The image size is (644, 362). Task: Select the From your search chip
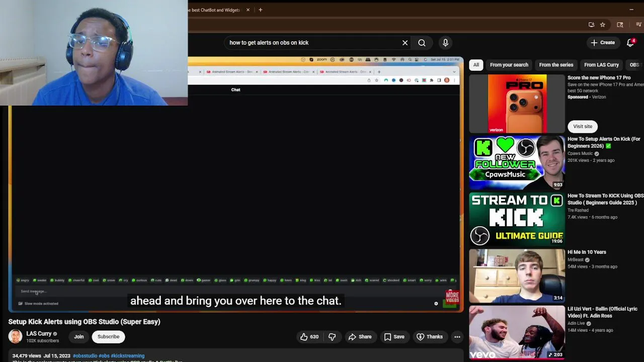point(509,65)
